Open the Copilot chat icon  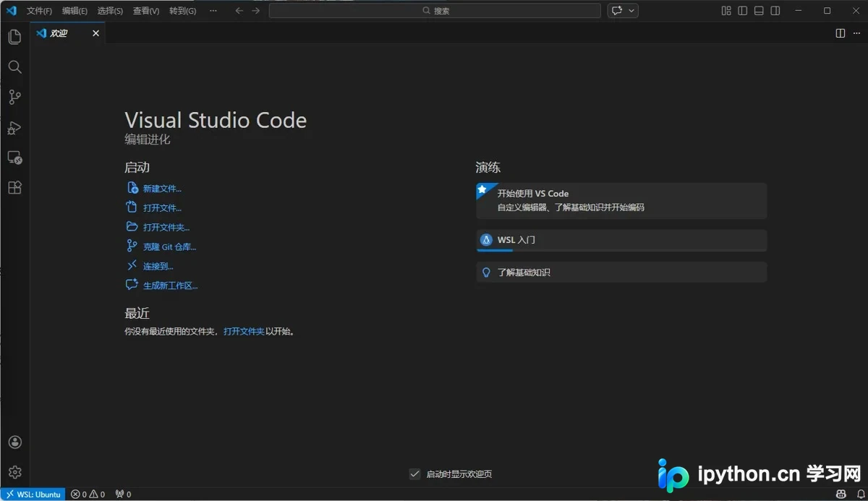(x=617, y=11)
